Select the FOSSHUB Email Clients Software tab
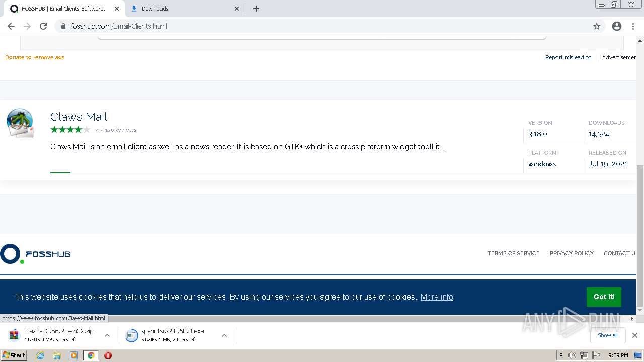 coord(63,9)
